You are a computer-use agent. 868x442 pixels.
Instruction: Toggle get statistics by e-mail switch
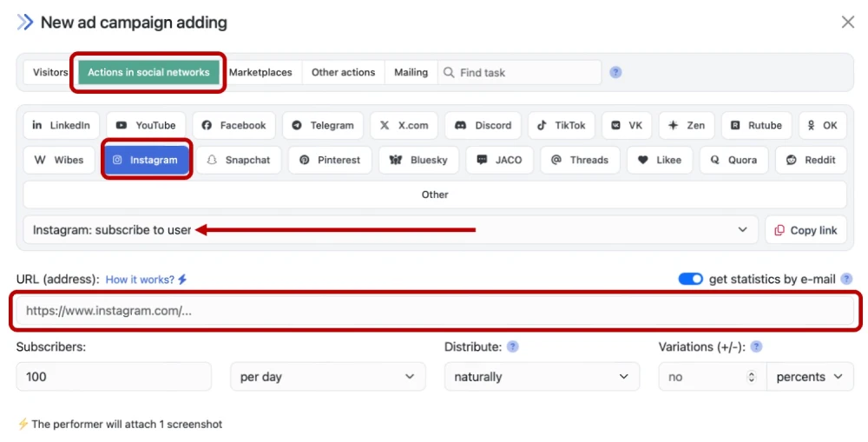pyautogui.click(x=691, y=279)
